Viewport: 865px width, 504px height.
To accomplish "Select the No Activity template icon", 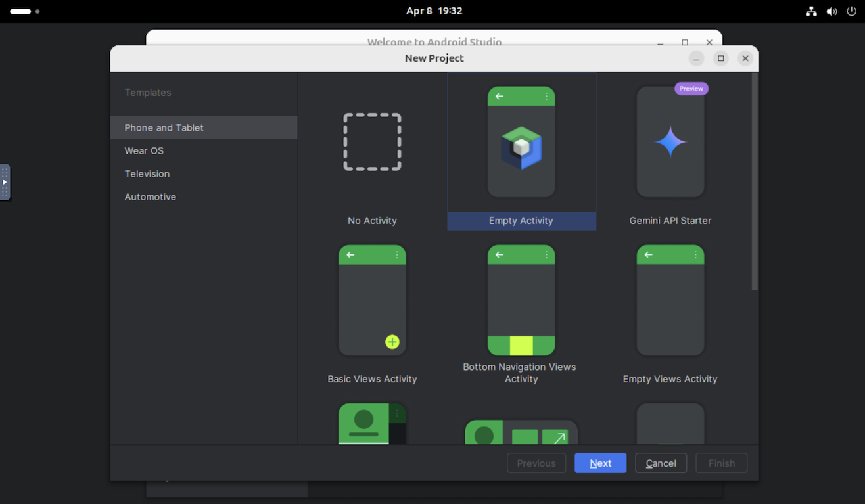I will pyautogui.click(x=372, y=143).
